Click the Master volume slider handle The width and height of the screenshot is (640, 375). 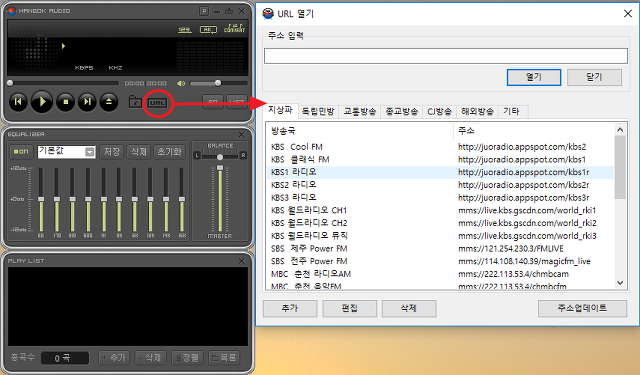point(220,168)
